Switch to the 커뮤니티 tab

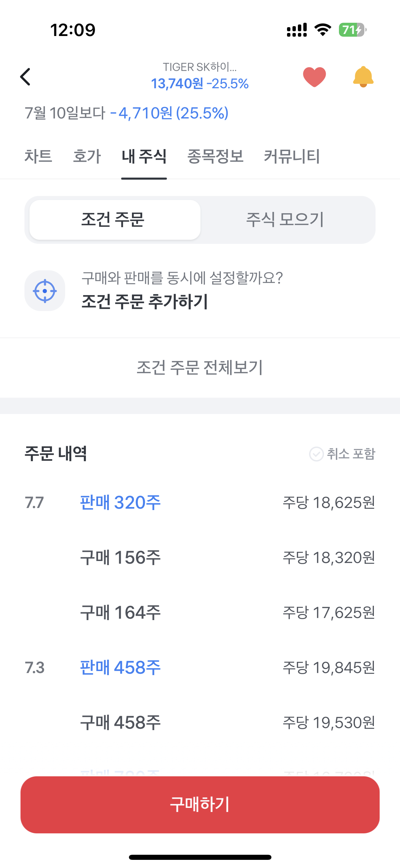click(292, 157)
